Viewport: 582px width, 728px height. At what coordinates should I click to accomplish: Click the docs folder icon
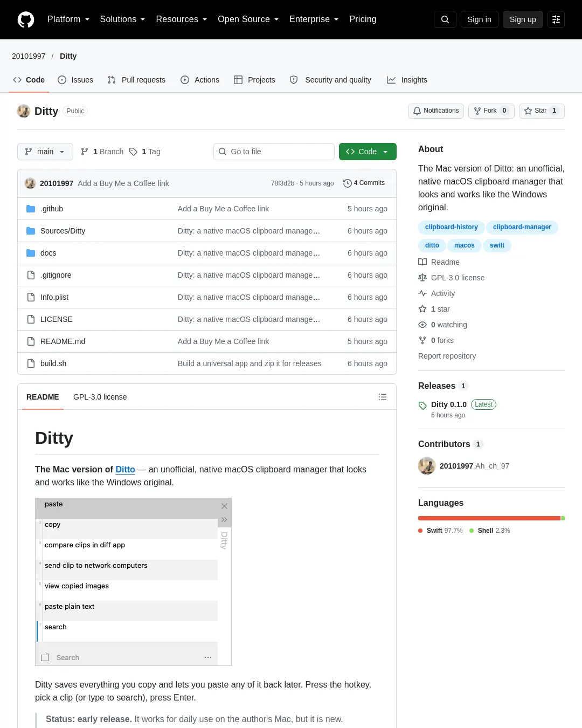[31, 253]
